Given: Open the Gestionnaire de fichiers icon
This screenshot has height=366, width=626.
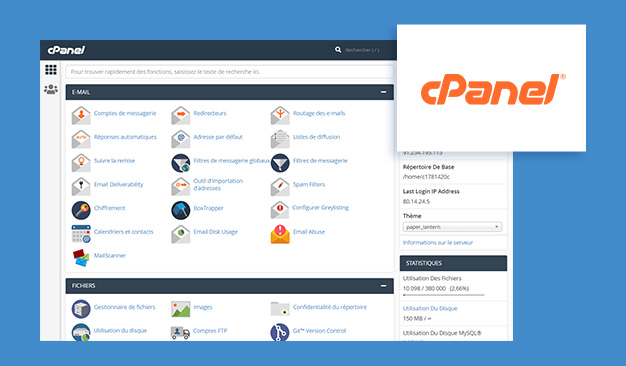Looking at the screenshot, I should (81, 309).
